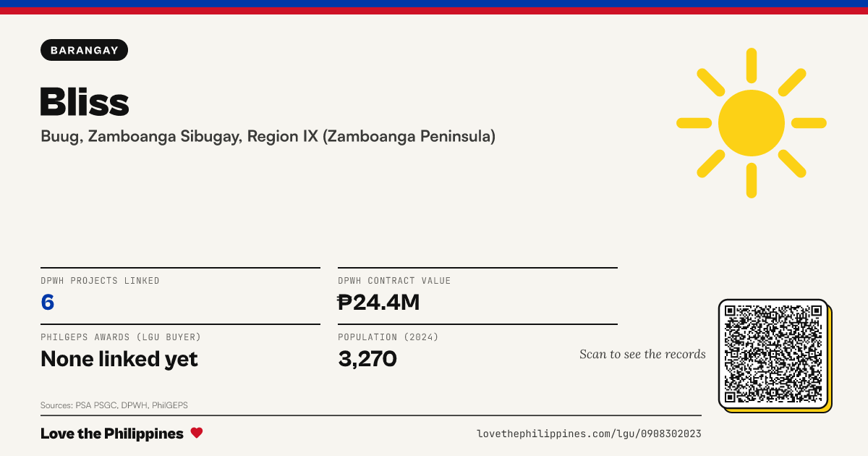Click the ₱24.4M contract value

click(x=379, y=302)
